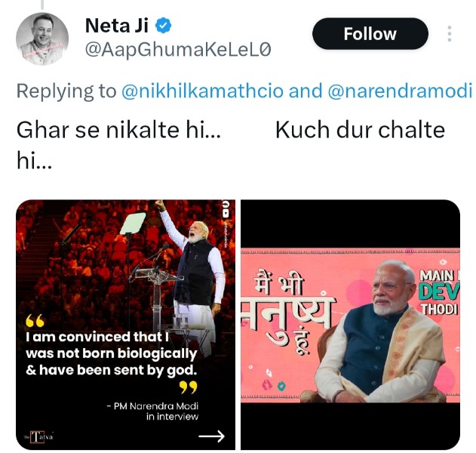This screenshot has height=453, width=476.
Task: Click the blue verified badge
Action: click(164, 26)
